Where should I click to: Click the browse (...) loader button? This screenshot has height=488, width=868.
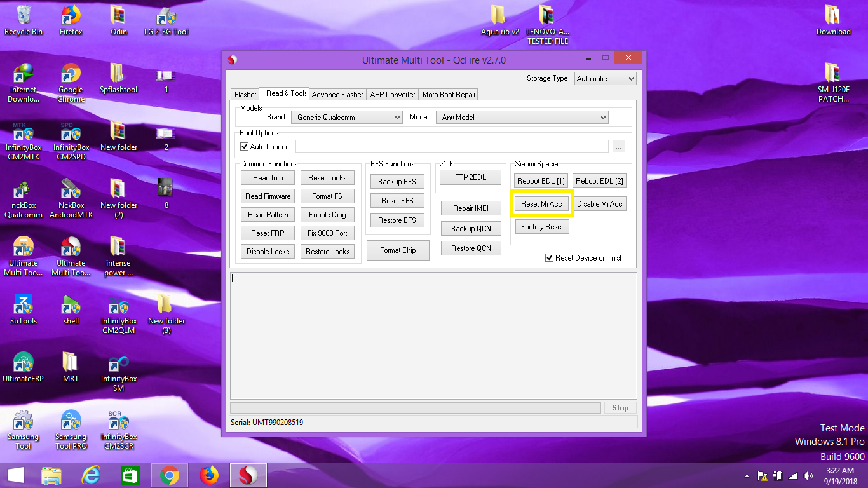point(619,147)
